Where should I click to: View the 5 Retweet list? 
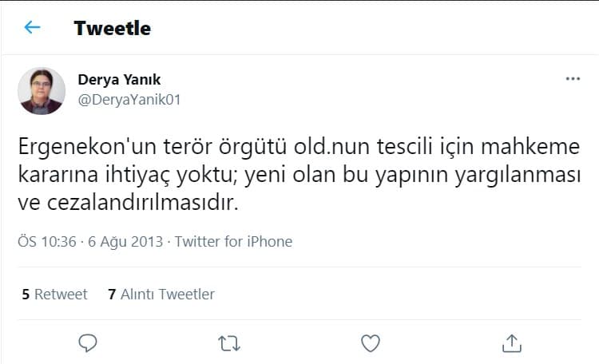click(x=54, y=295)
